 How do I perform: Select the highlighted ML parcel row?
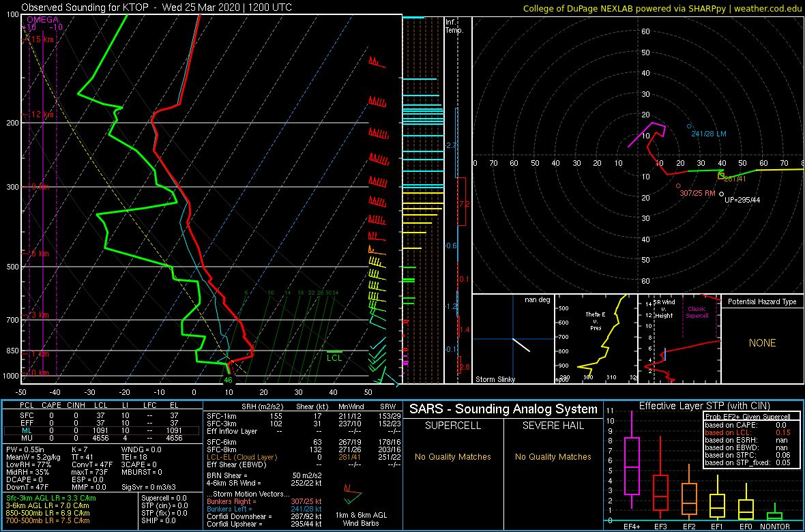(x=101, y=431)
